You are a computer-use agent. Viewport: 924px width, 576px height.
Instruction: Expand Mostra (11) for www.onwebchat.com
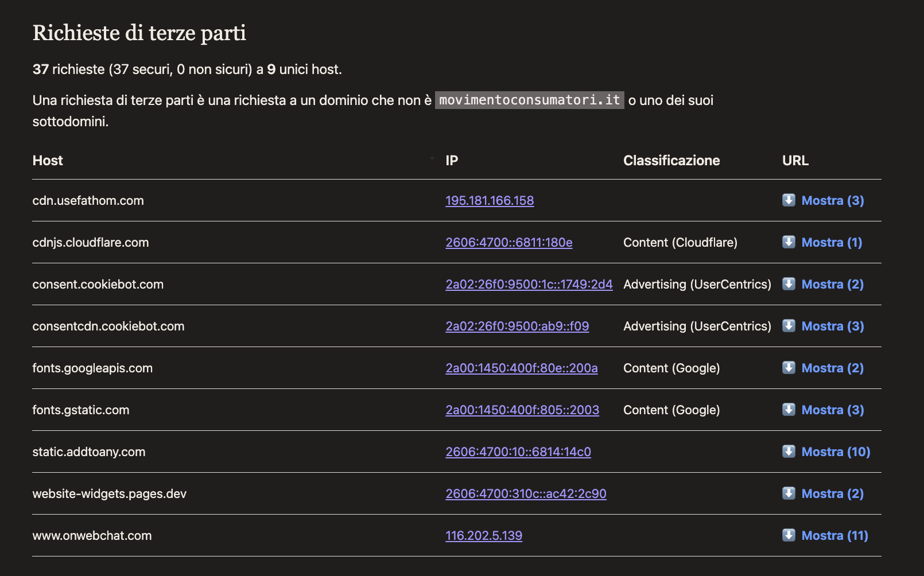(834, 535)
